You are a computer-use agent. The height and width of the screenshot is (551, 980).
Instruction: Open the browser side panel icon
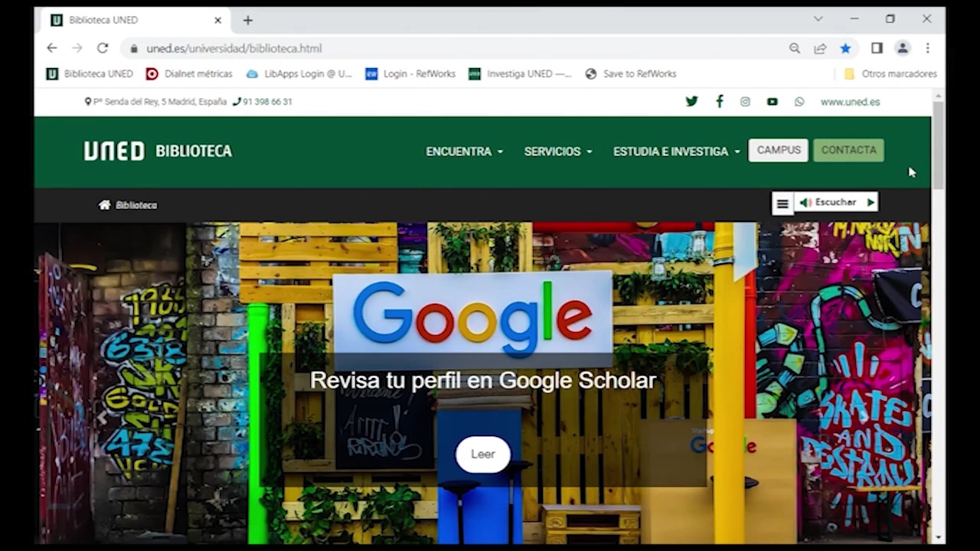pyautogui.click(x=877, y=48)
